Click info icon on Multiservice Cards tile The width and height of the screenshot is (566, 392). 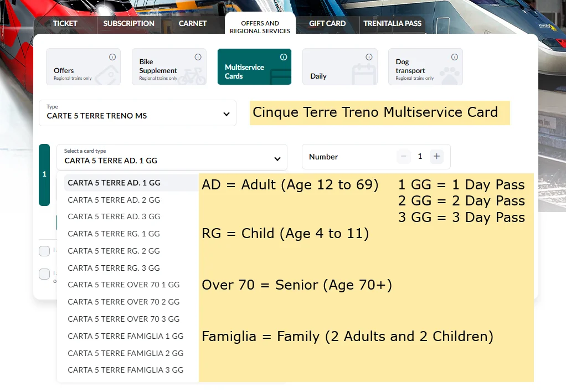284,57
